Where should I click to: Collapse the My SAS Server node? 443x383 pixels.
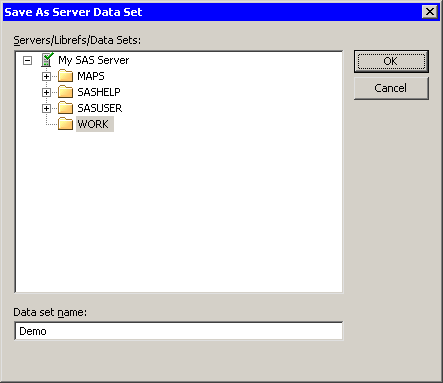point(27,61)
